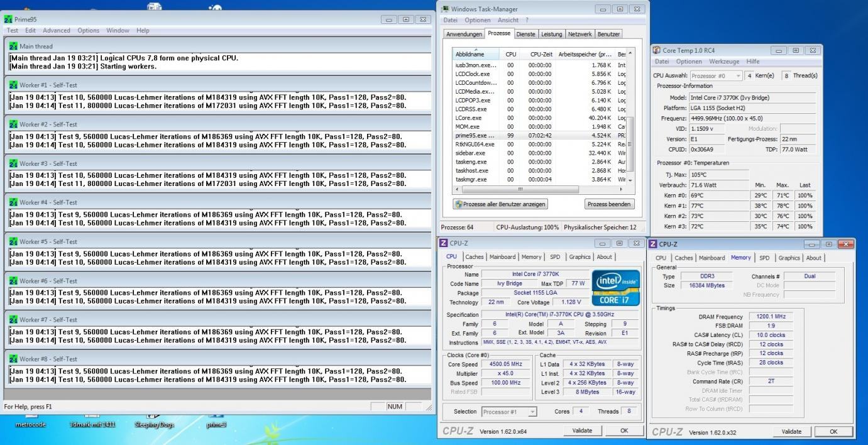Click the Core Temp title bar icon
The image size is (868, 445).
click(x=657, y=50)
